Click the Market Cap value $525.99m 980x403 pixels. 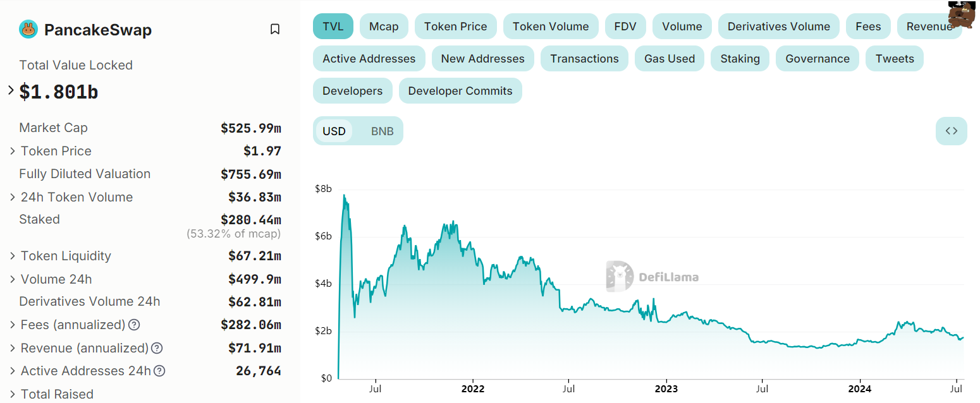(251, 128)
